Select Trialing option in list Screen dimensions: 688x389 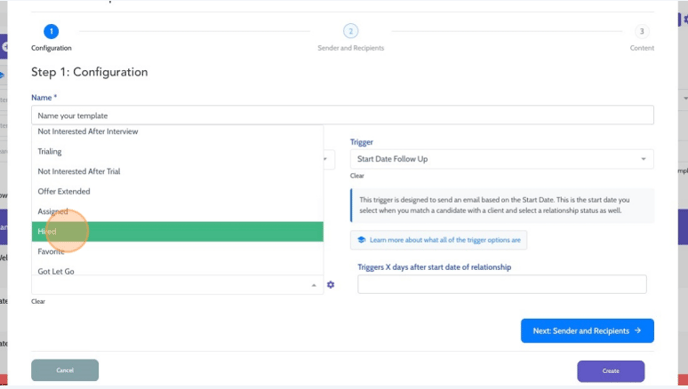[177, 151]
